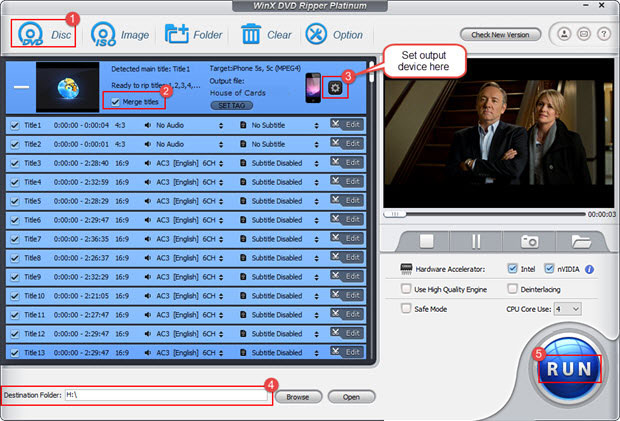Image resolution: width=620 pixels, height=421 pixels.
Task: Enable Deinterlacing option
Action: pyautogui.click(x=512, y=289)
